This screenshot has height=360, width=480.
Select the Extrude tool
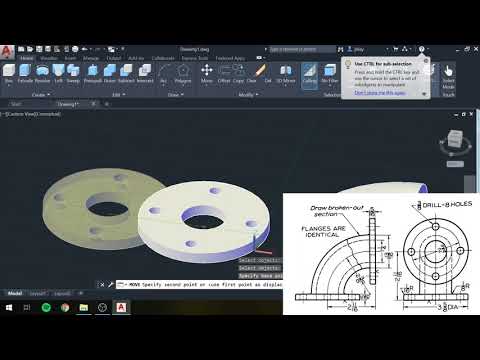(25, 73)
